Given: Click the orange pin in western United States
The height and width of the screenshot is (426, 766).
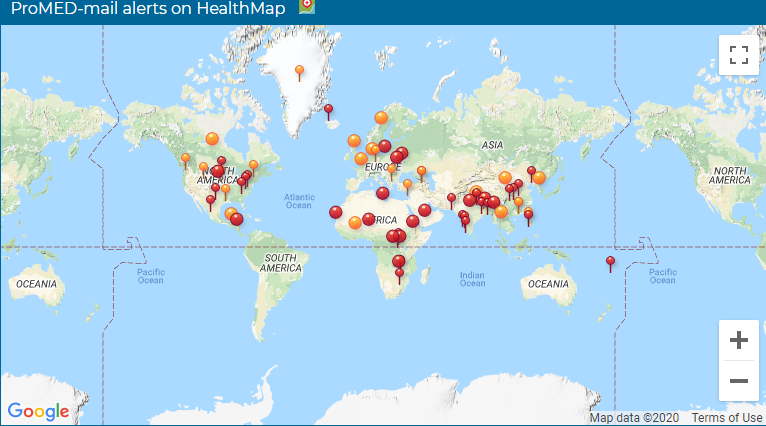Looking at the screenshot, I should tap(185, 158).
